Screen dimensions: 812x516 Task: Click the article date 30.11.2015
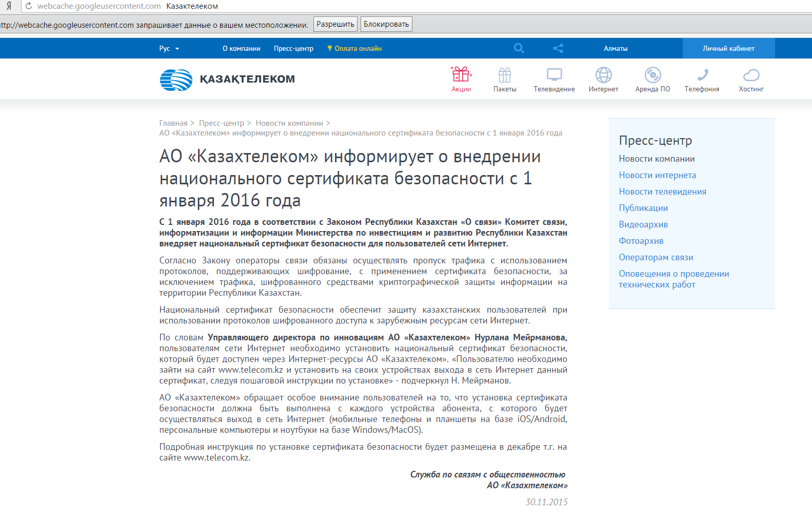click(x=546, y=502)
